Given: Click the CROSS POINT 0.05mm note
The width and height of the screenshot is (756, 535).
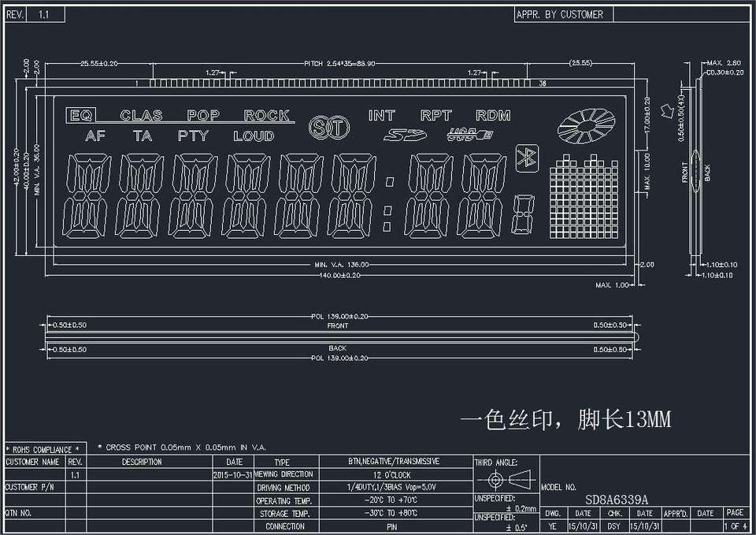Looking at the screenshot, I should click(x=182, y=448).
